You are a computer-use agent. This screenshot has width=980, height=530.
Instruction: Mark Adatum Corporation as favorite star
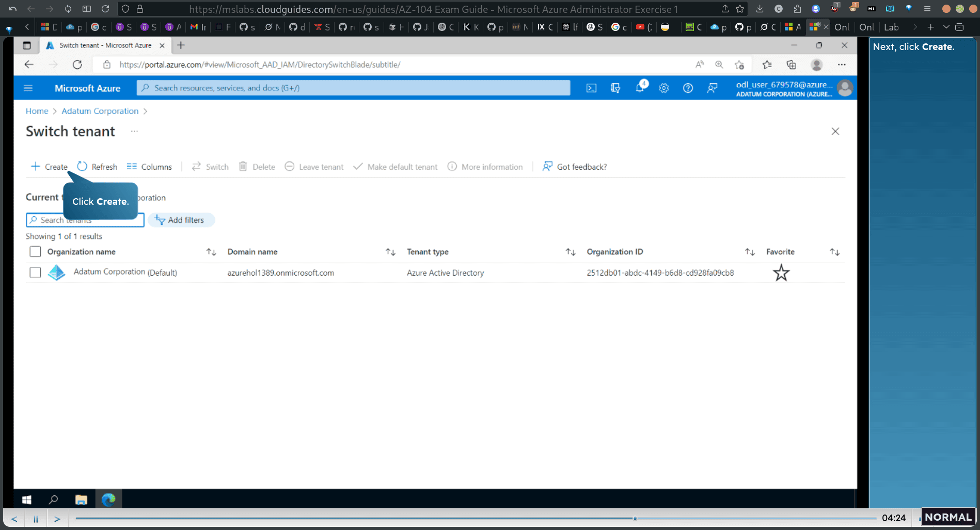[781, 272]
